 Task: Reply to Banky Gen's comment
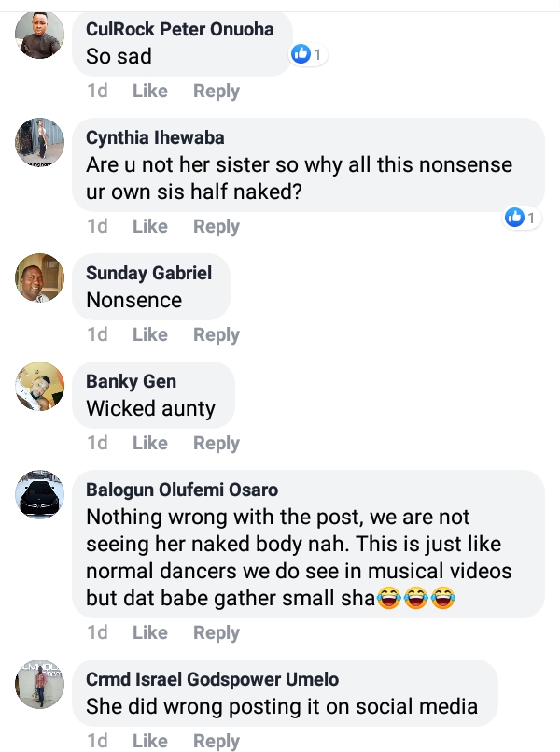coord(217,443)
